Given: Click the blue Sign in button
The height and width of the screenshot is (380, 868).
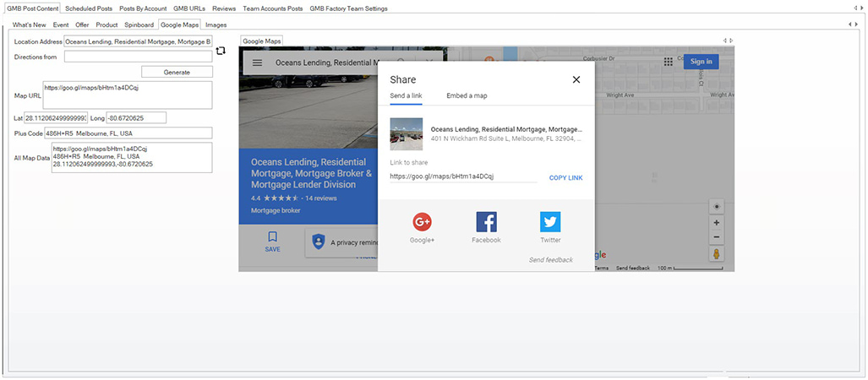Looking at the screenshot, I should coord(701,62).
